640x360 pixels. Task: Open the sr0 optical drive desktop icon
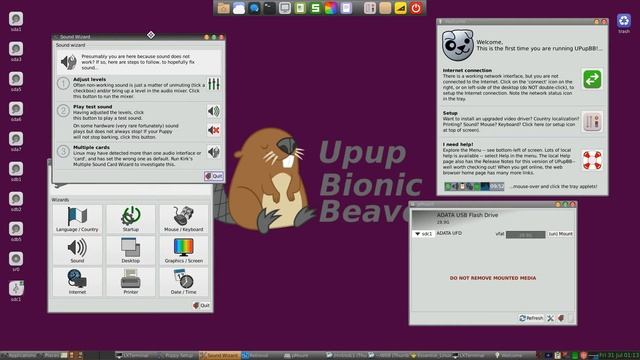tap(16, 261)
